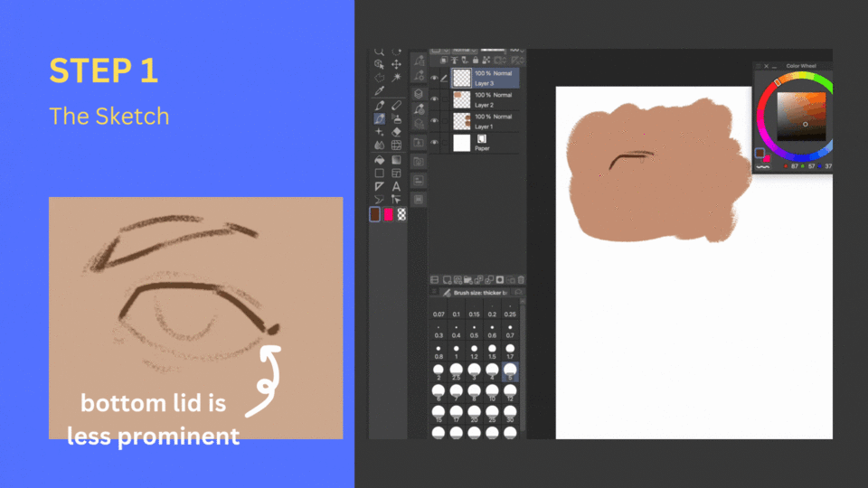Choose brush size 10
Image resolution: width=868 pixels, height=488 pixels.
click(x=492, y=393)
